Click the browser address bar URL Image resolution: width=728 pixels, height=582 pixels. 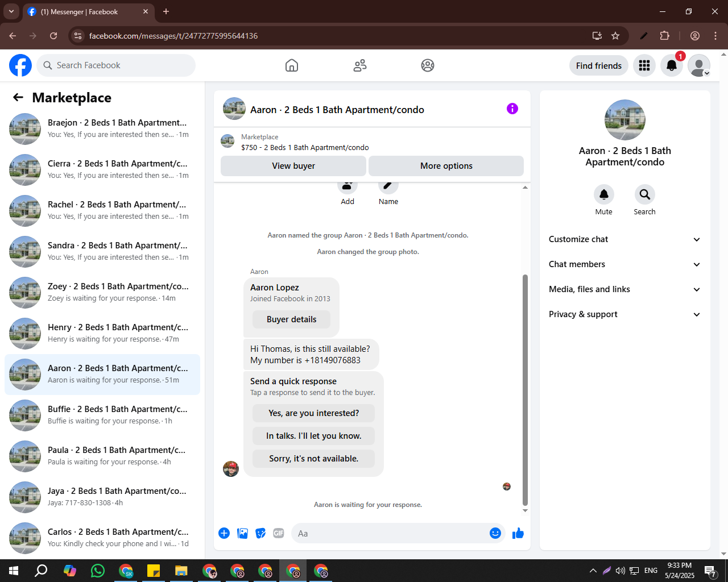[173, 36]
